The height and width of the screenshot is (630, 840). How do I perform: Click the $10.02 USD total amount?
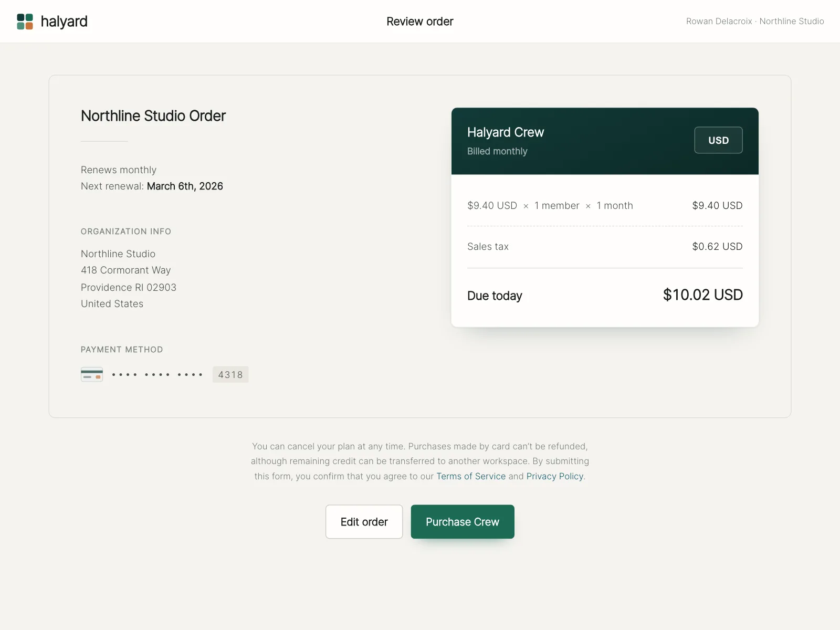pyautogui.click(x=703, y=295)
